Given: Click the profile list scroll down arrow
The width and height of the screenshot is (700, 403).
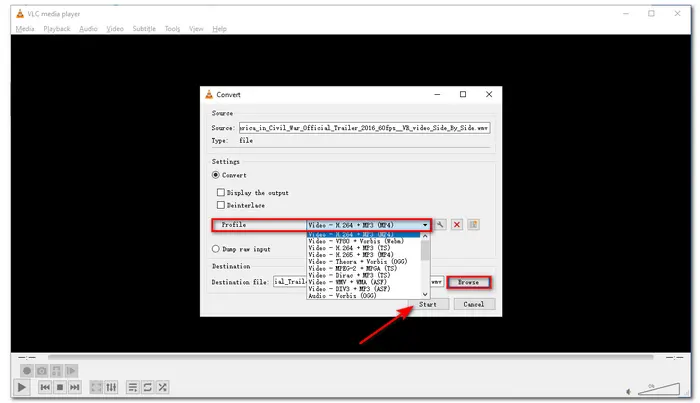Looking at the screenshot, I should click(425, 294).
